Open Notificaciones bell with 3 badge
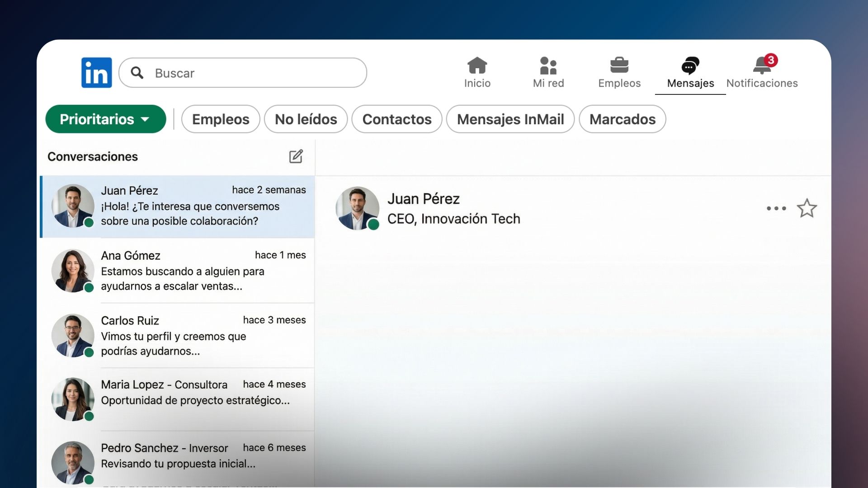868x488 pixels. pos(762,66)
